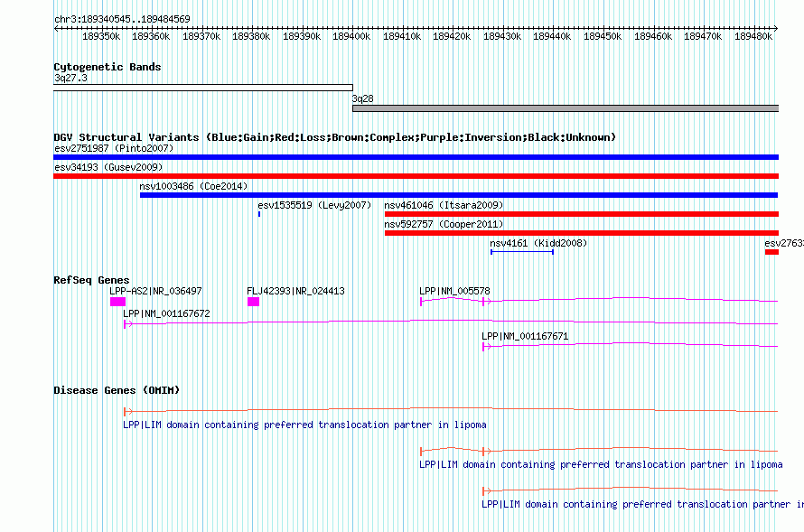Click the first OMIM LPP gene start arrow
The width and height of the screenshot is (804, 532).
(128, 412)
